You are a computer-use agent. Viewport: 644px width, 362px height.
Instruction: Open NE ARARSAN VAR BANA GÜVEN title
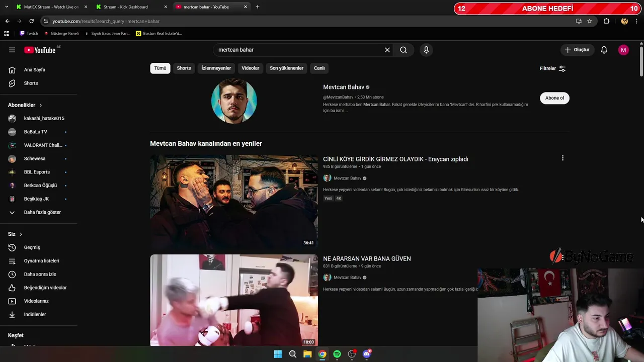[x=367, y=258]
